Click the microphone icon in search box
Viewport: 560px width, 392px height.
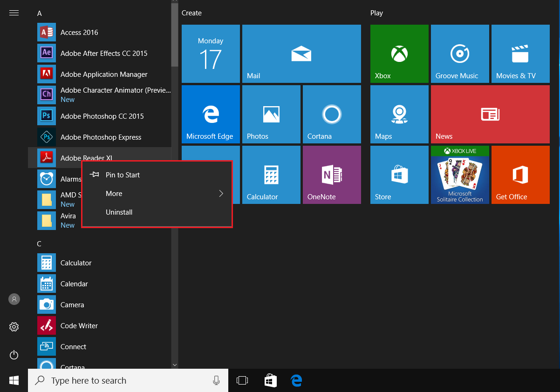coord(216,380)
